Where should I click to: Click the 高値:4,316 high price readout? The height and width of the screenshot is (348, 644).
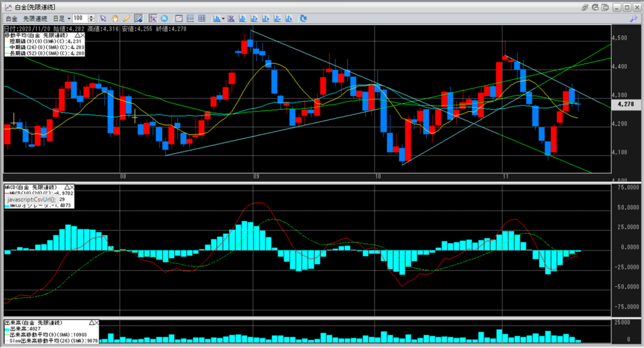[x=103, y=29]
